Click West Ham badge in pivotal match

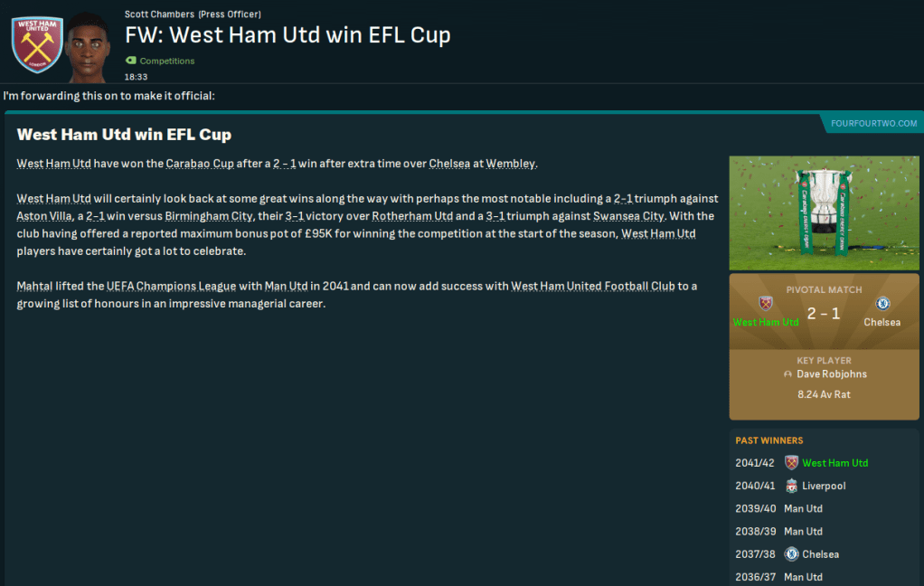point(767,304)
